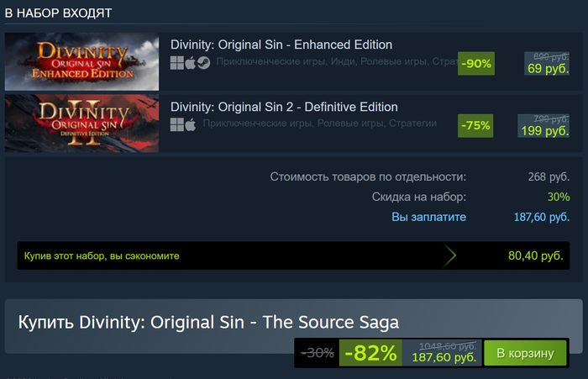Click 'Вы заплатите' label

pos(428,217)
